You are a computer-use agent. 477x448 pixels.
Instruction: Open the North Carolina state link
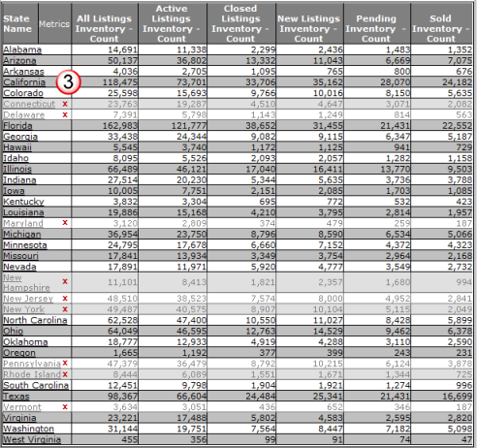35,320
